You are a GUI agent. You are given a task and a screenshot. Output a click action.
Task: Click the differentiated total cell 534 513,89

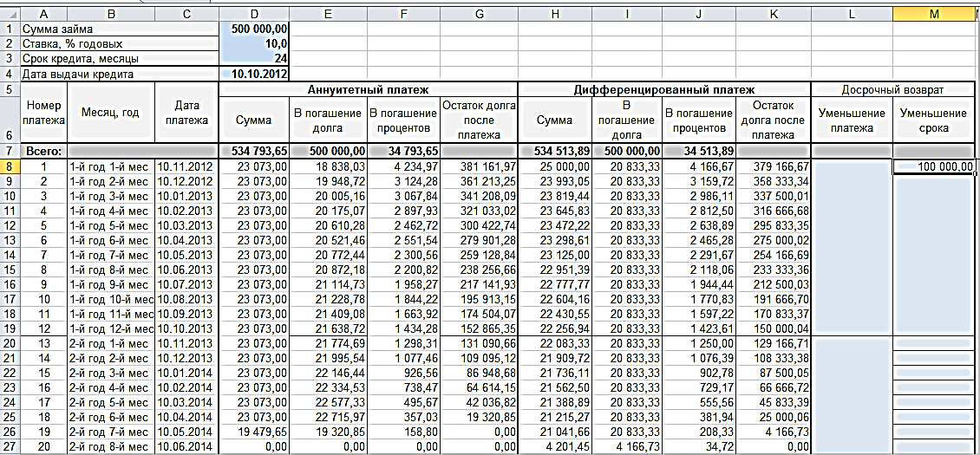(x=554, y=151)
